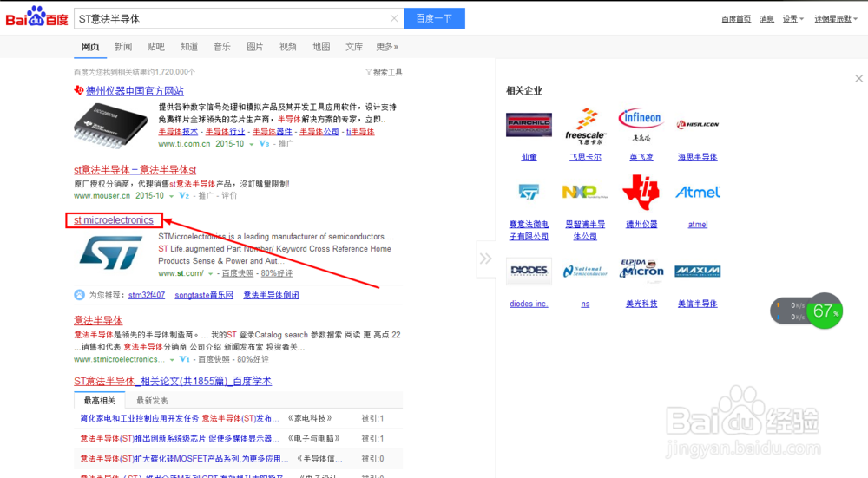Switch to the 新闻 tab
Image resolution: width=868 pixels, height=478 pixels.
(123, 47)
